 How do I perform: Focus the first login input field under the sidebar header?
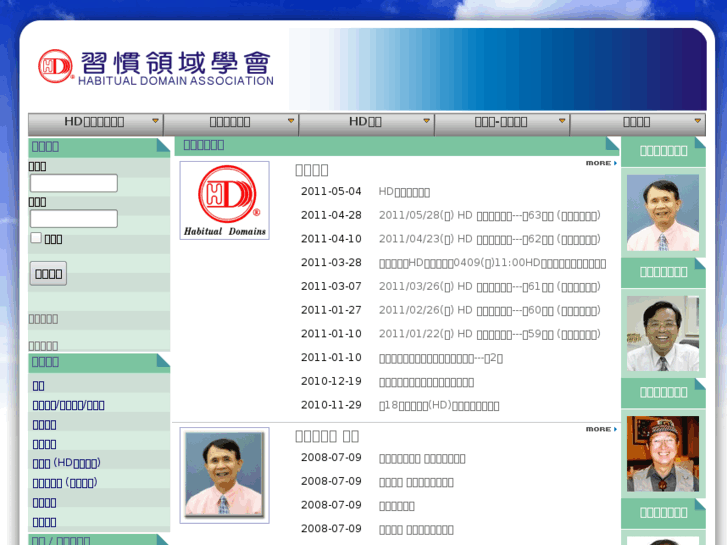tap(74, 183)
